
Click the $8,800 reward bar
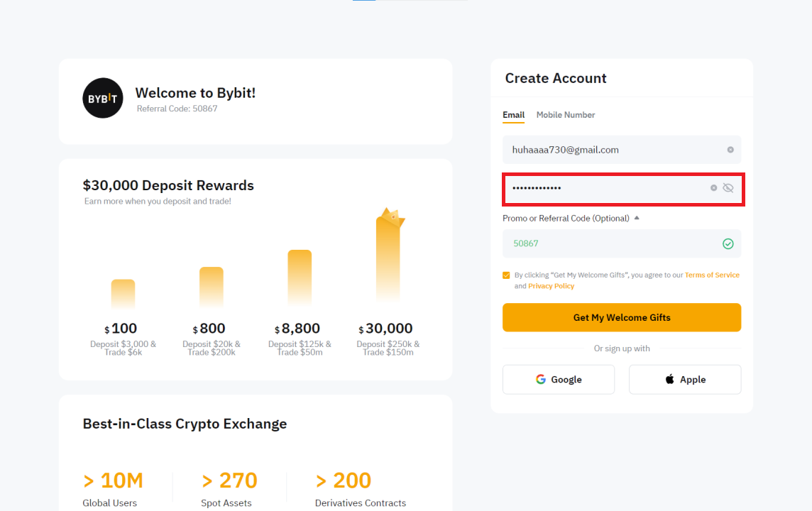tap(300, 278)
